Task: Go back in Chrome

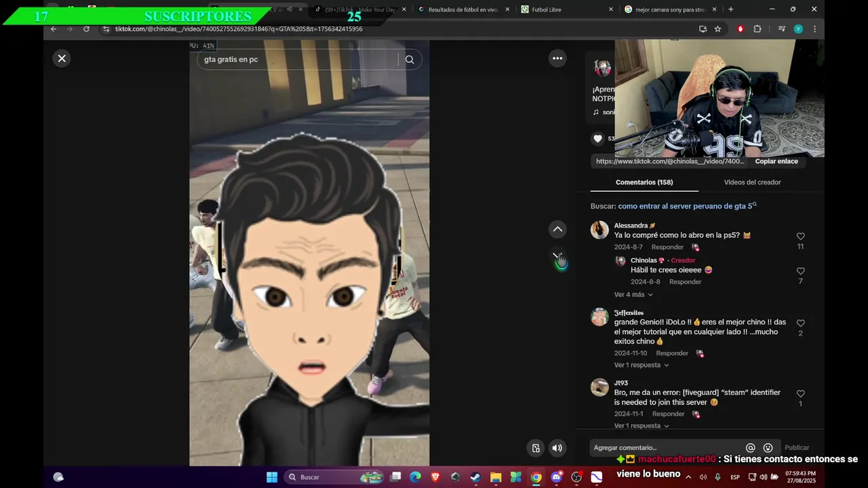Action: [x=54, y=29]
